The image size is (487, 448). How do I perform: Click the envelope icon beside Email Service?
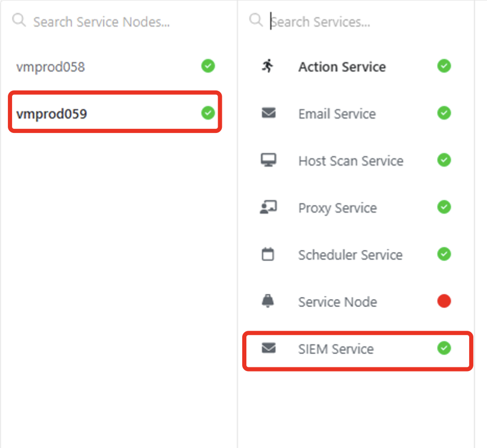(x=268, y=113)
